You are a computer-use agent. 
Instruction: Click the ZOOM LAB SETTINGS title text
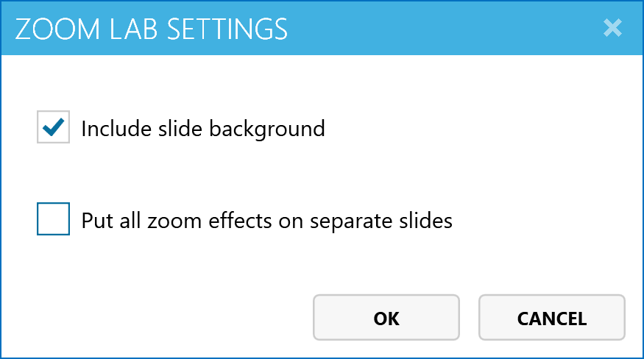pyautogui.click(x=151, y=29)
